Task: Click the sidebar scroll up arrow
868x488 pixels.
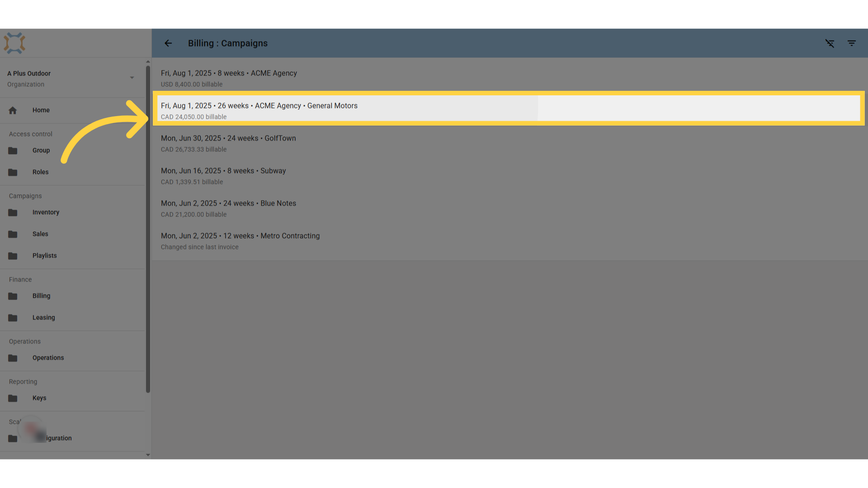Action: pos(148,61)
